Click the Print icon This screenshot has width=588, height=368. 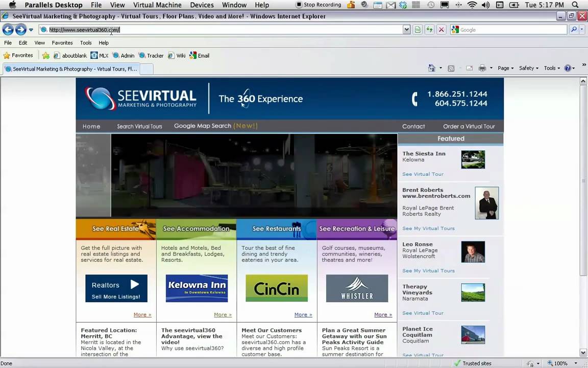(x=482, y=68)
